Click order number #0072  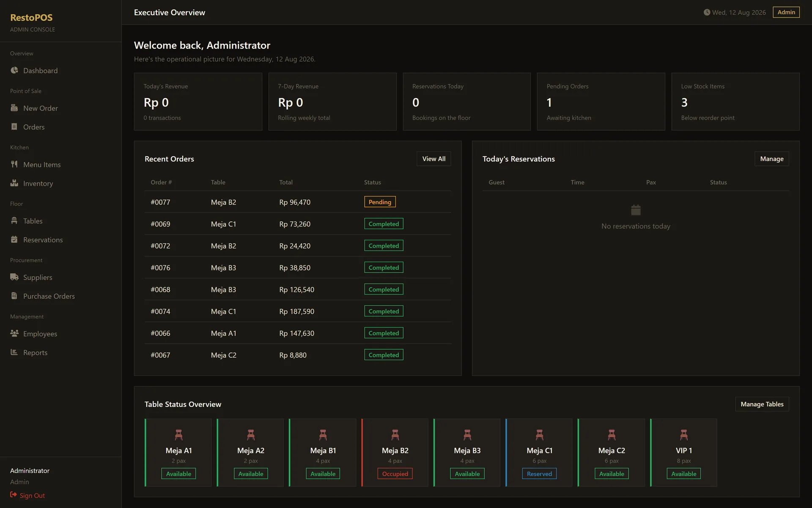160,246
